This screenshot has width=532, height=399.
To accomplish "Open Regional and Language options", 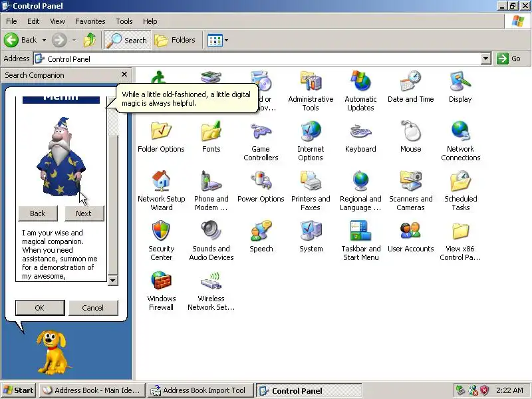I will click(x=360, y=191).
